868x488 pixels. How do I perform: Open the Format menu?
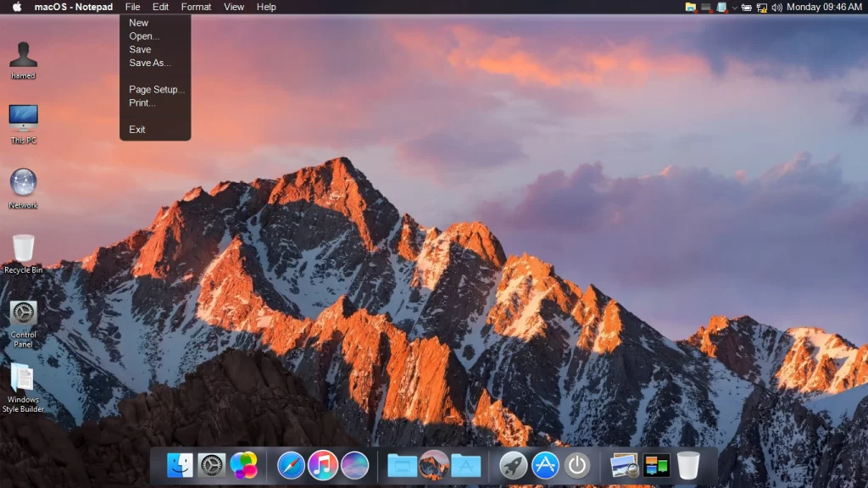[x=196, y=7]
